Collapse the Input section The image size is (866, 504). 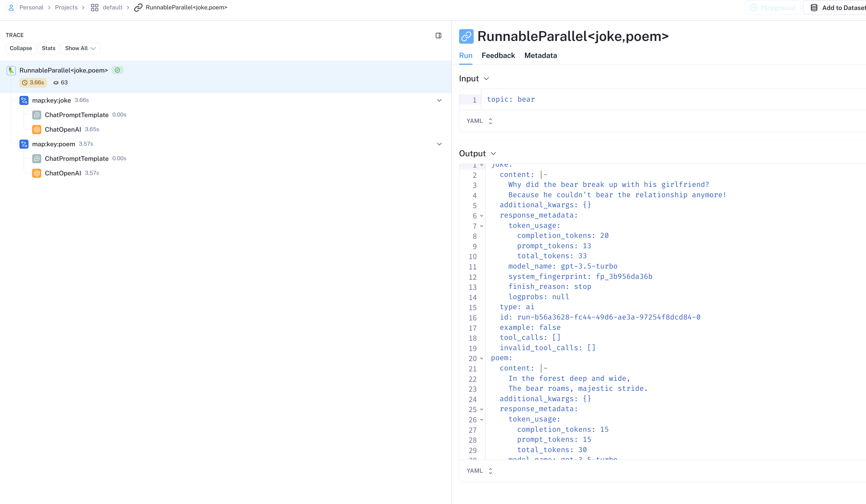(486, 79)
